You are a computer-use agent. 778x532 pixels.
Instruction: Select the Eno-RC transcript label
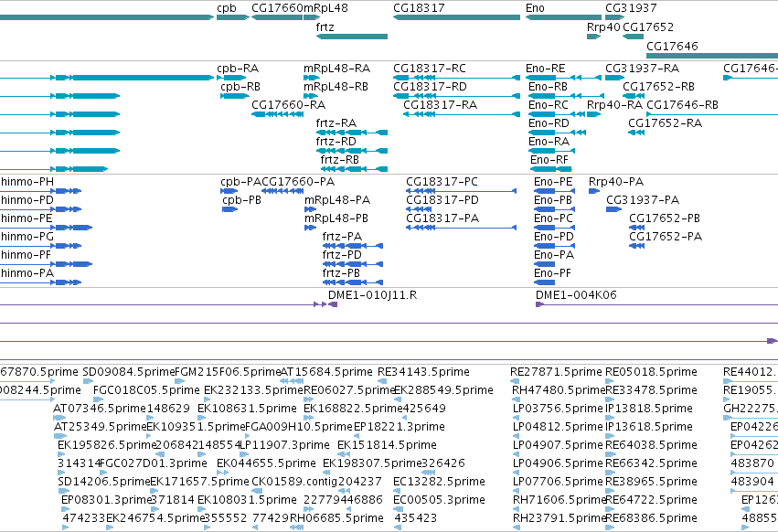(549, 105)
